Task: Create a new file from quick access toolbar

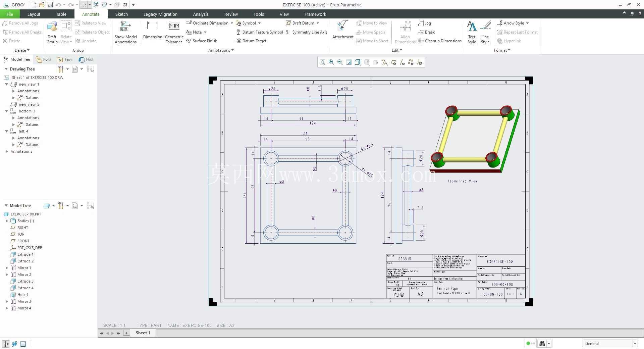Action: point(34,5)
